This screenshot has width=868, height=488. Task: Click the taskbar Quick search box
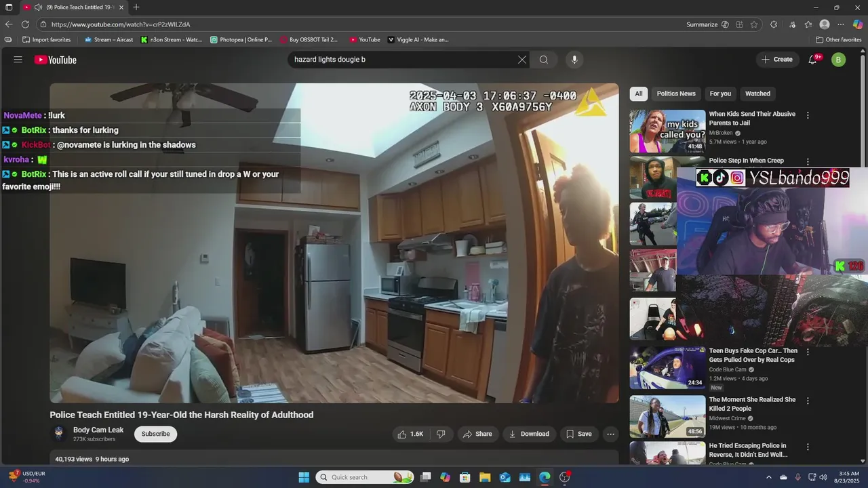pyautogui.click(x=365, y=477)
